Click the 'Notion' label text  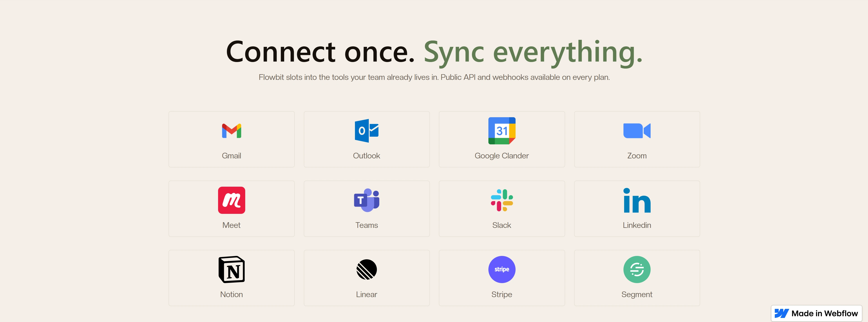tap(231, 294)
